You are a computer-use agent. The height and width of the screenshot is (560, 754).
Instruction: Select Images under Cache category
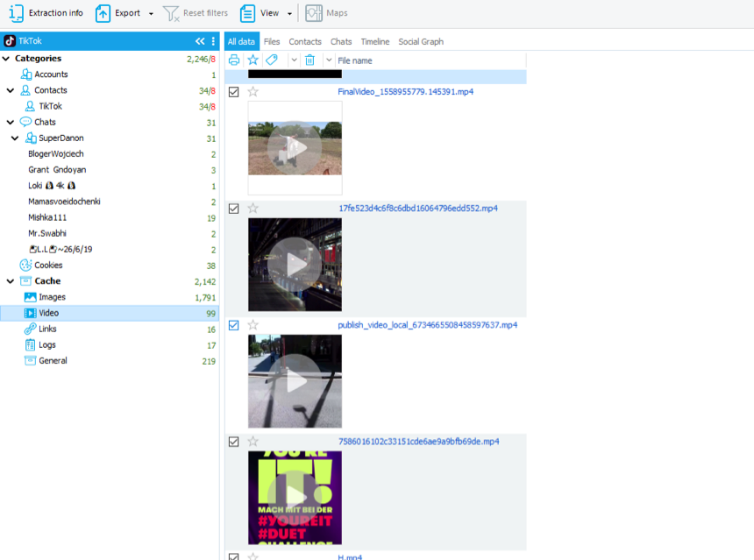pyautogui.click(x=52, y=297)
